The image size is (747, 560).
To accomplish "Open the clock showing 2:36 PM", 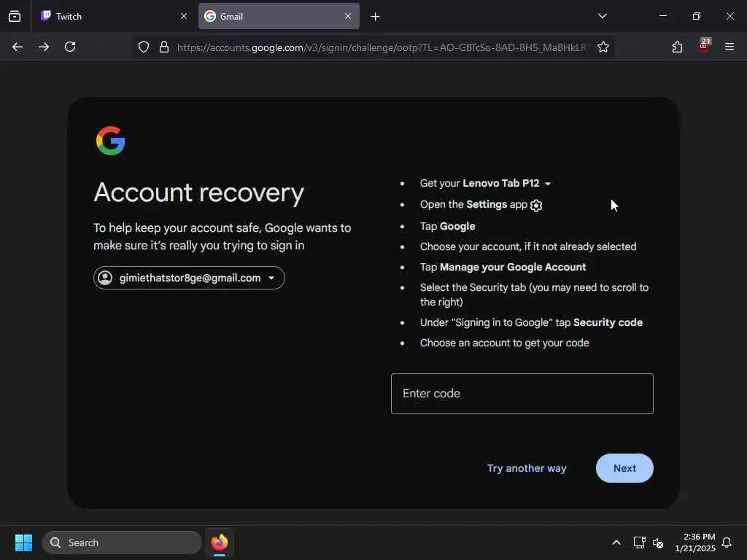I will [695, 542].
